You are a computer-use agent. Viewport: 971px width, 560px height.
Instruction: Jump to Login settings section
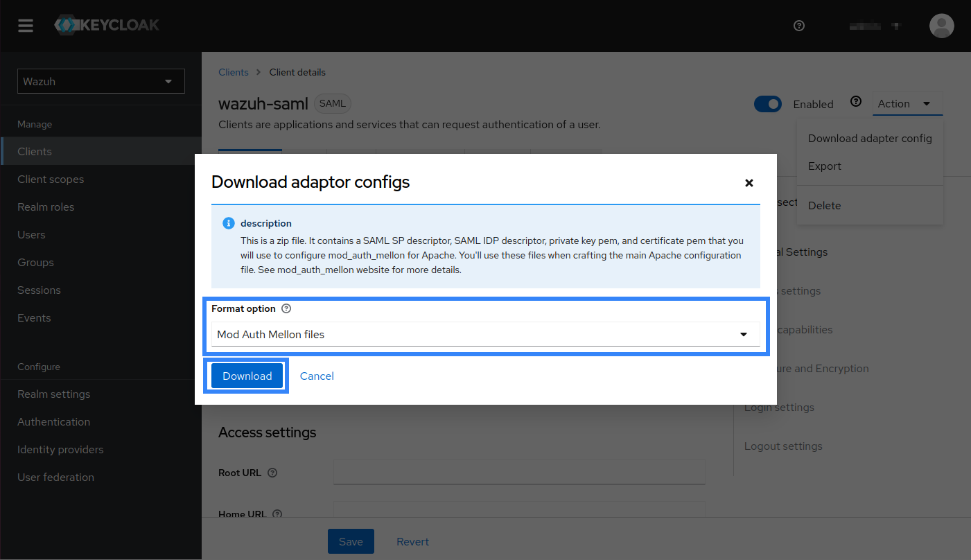click(x=779, y=407)
